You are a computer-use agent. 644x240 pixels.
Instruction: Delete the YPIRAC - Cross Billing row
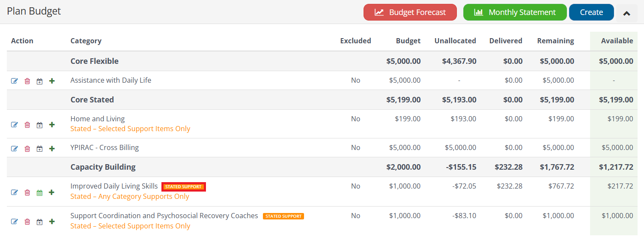tap(27, 149)
